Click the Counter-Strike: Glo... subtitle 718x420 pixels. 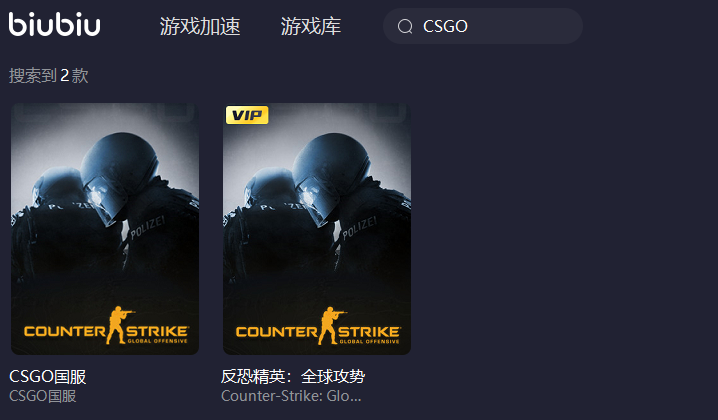(291, 396)
